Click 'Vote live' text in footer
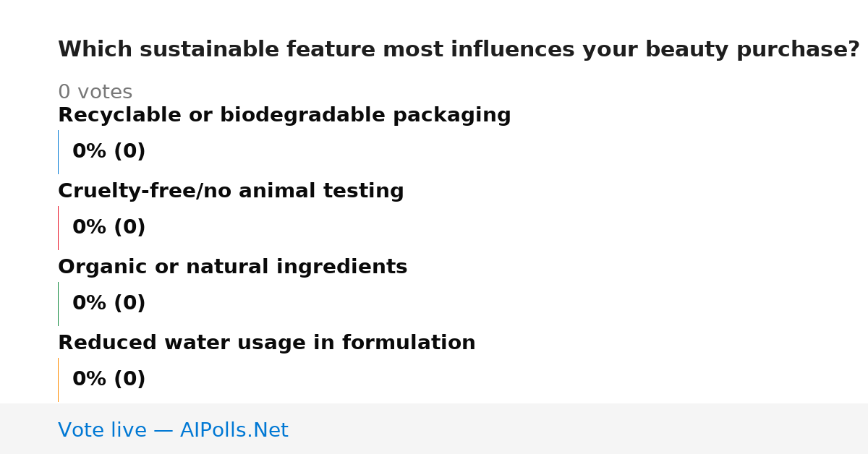The width and height of the screenshot is (868, 454). (x=102, y=431)
